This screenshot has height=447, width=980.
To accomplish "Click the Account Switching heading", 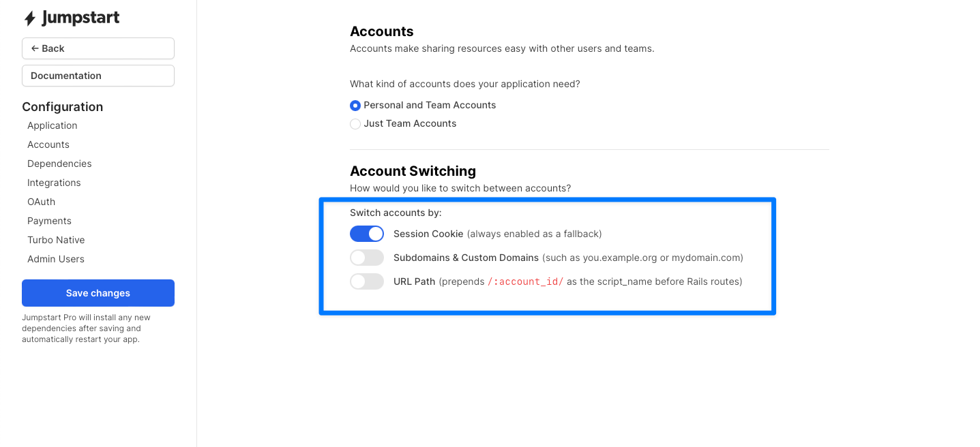I will tap(413, 171).
